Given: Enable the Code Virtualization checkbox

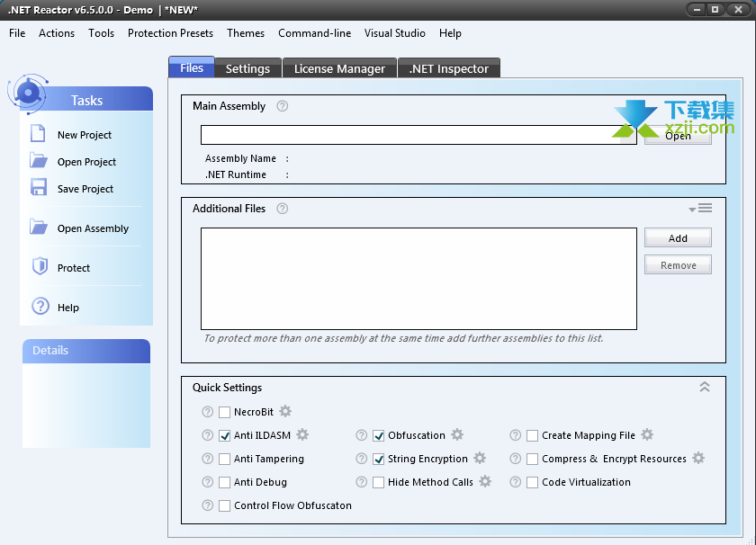Looking at the screenshot, I should pyautogui.click(x=533, y=482).
